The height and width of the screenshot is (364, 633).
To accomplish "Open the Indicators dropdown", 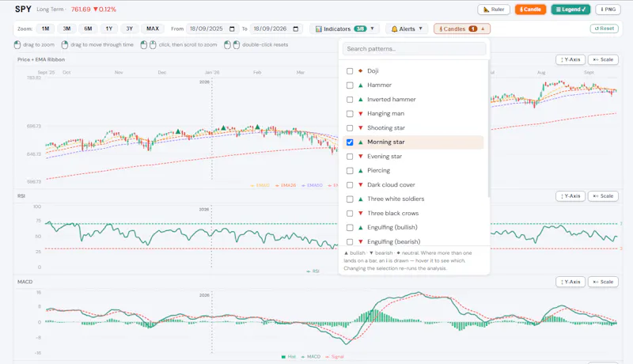I will pyautogui.click(x=345, y=28).
